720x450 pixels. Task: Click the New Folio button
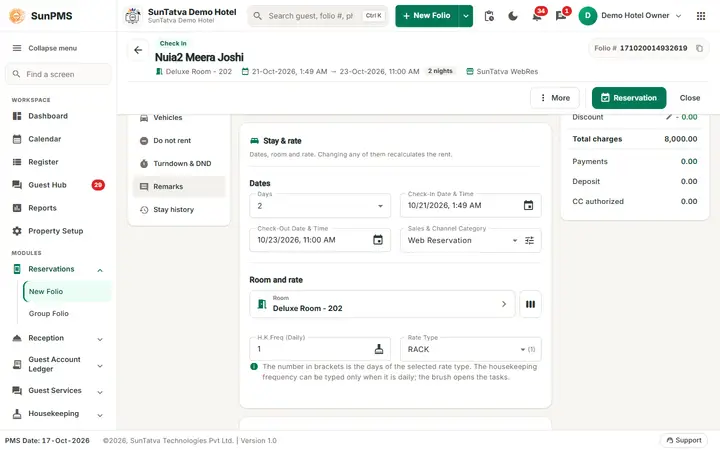point(427,16)
